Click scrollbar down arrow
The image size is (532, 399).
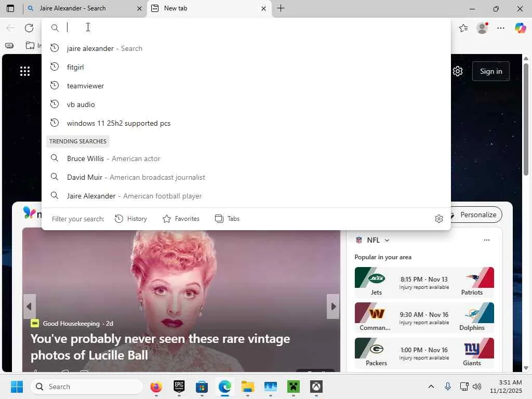tap(526, 368)
